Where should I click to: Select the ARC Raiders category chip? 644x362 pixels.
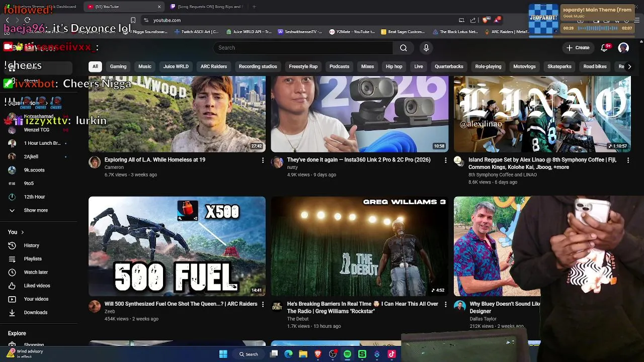214,66
